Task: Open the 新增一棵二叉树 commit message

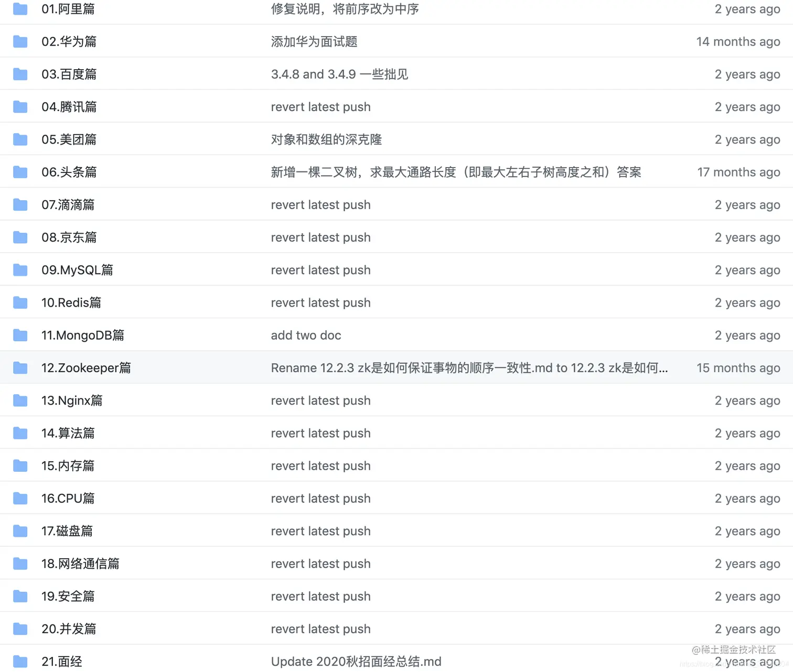Action: click(456, 172)
